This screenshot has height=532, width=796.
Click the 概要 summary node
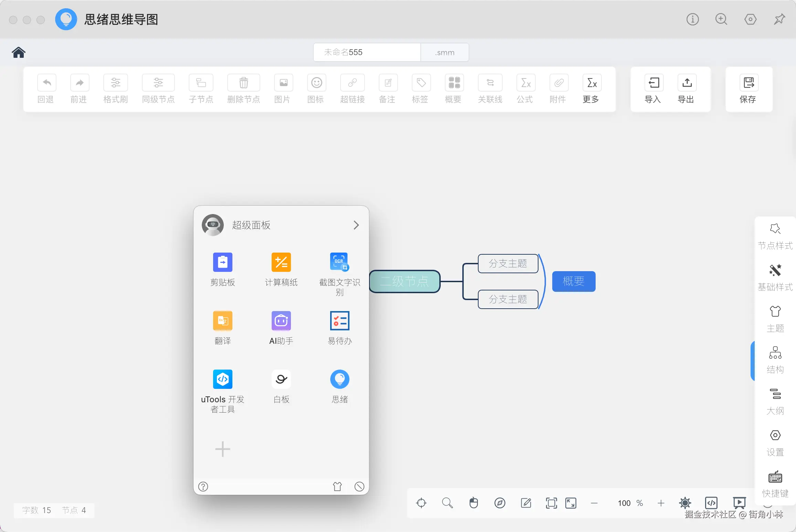(574, 281)
